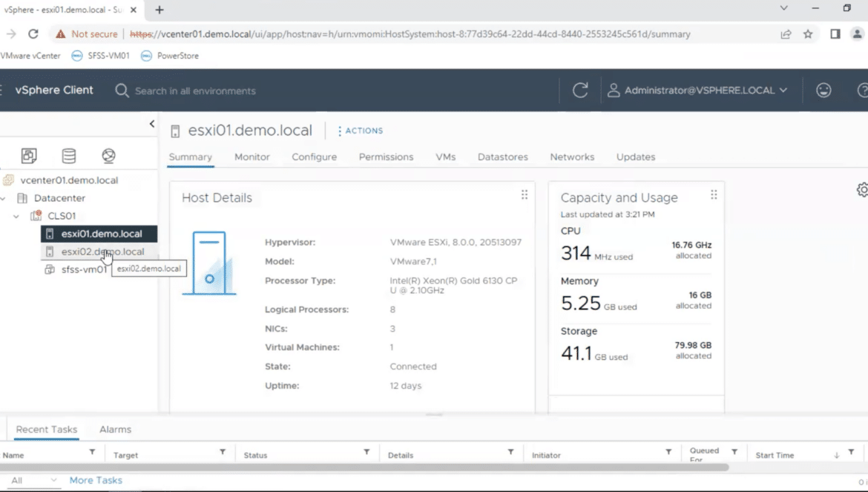Viewport: 868px width, 492px height.
Task: Click the tasks table horizontal scrollbar
Action: (364, 468)
